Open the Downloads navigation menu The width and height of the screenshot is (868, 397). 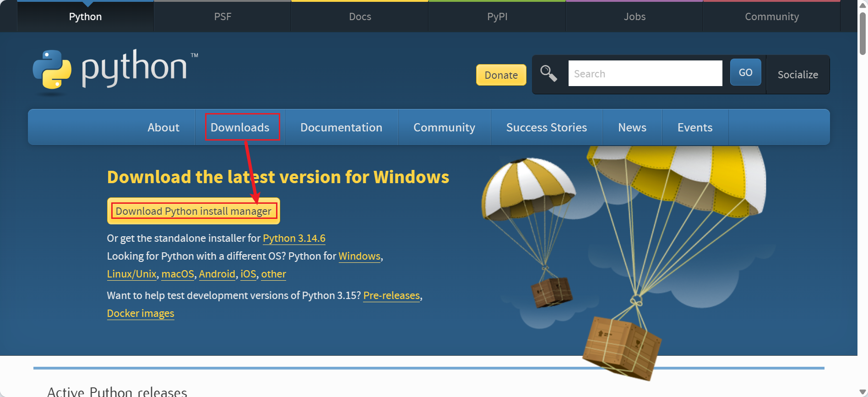(x=240, y=127)
